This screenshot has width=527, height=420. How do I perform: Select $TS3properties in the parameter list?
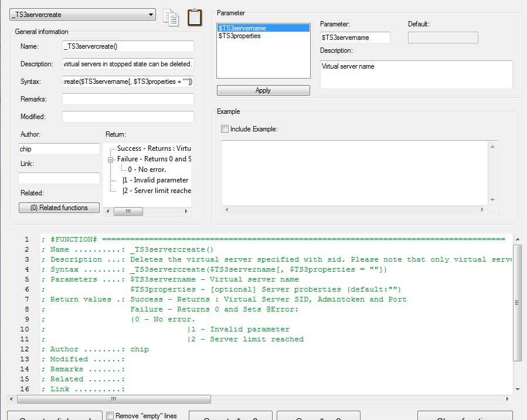coord(240,36)
